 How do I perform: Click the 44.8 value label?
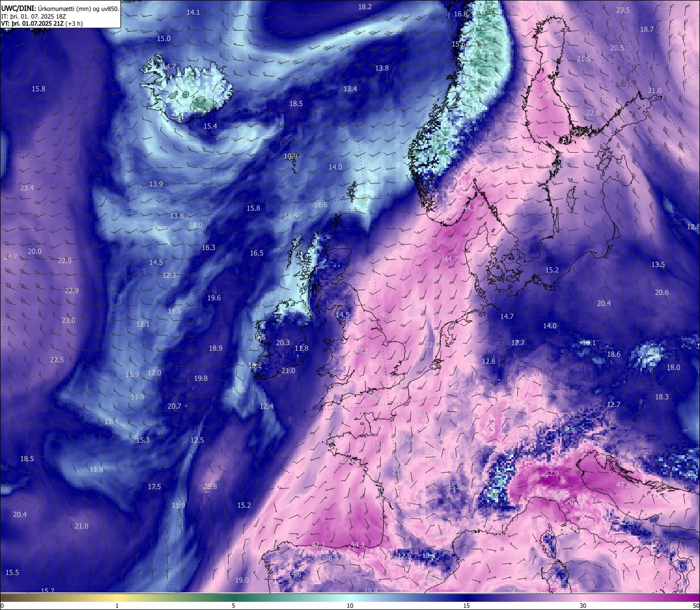(623, 485)
